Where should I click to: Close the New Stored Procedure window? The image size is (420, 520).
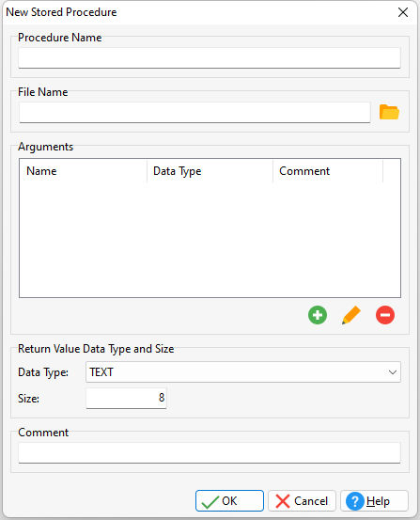pyautogui.click(x=403, y=12)
